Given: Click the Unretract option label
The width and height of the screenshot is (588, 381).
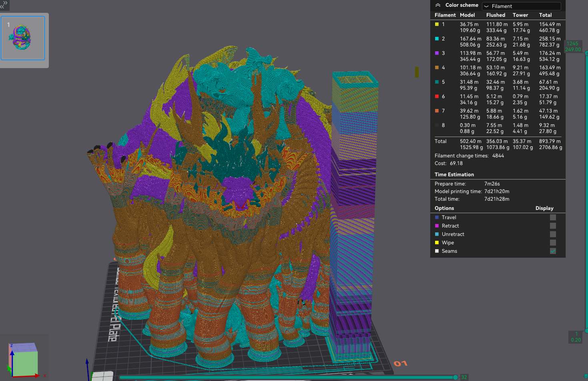Looking at the screenshot, I should tap(453, 234).
